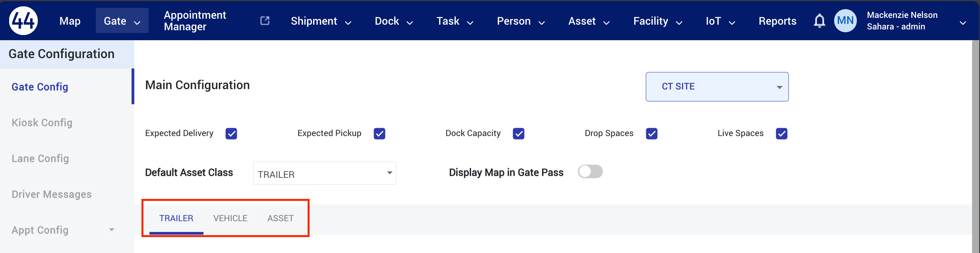980x253 pixels.
Task: Expand the Person menu
Action: coord(521,21)
